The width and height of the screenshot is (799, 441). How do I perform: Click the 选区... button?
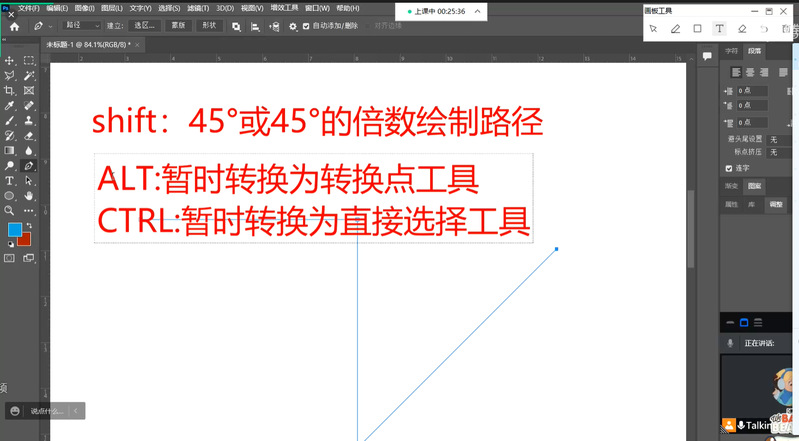coord(146,26)
